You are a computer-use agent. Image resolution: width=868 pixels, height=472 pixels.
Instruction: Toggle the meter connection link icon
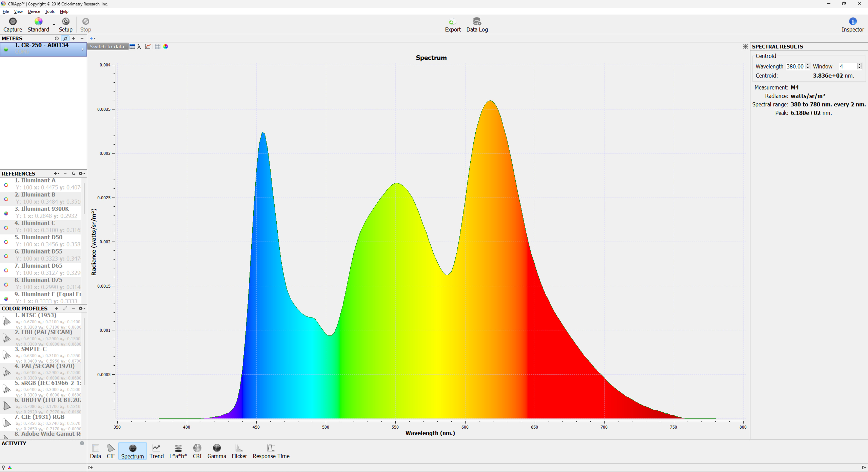point(65,38)
